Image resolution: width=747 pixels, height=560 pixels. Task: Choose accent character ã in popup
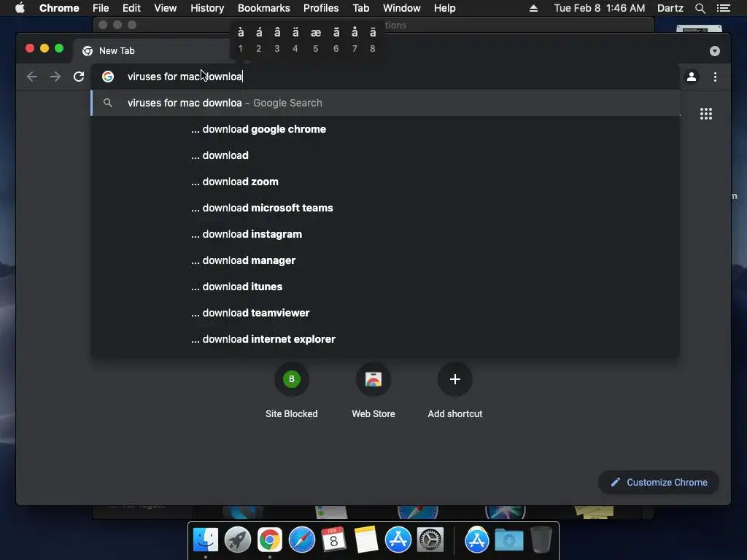coord(336,39)
